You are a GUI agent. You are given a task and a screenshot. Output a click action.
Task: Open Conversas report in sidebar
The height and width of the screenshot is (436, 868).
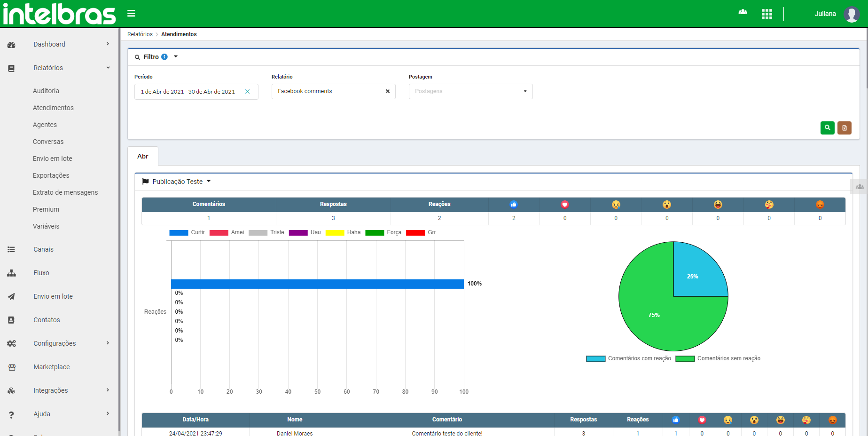click(x=48, y=142)
